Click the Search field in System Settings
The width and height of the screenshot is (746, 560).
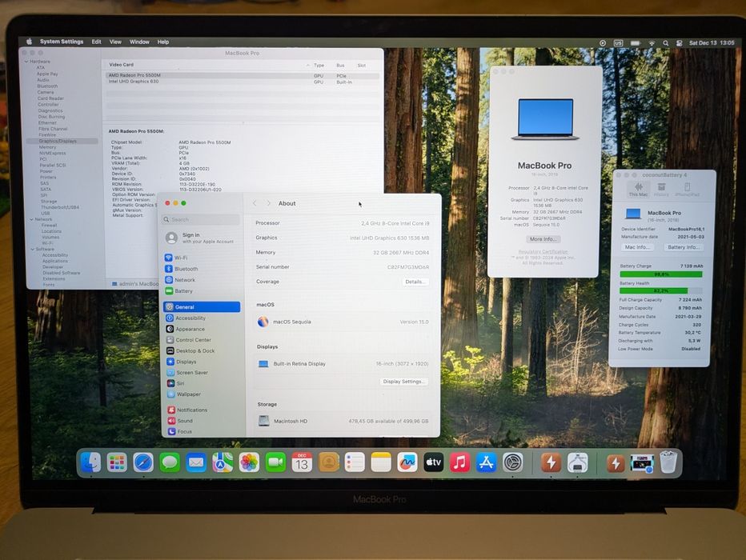pyautogui.click(x=201, y=219)
